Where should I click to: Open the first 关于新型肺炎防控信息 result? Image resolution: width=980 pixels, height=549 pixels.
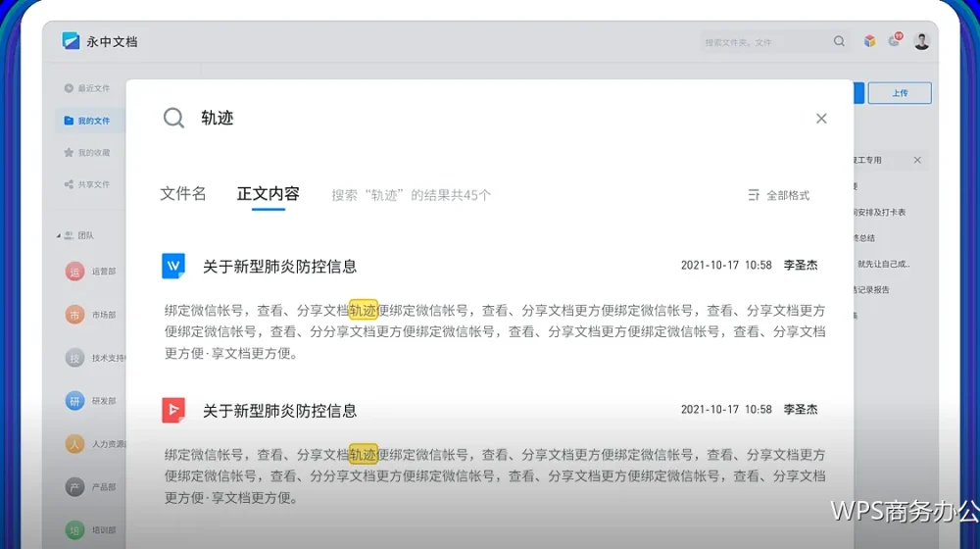[x=279, y=267]
